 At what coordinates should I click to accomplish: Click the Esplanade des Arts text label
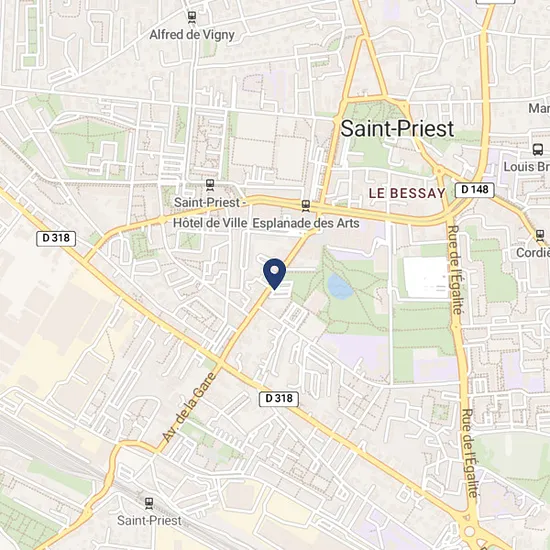click(x=306, y=223)
